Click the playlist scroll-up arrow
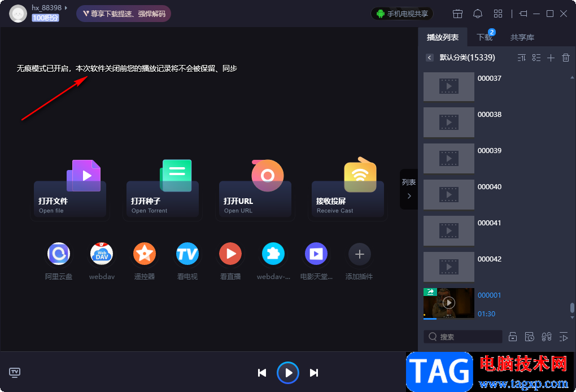The width and height of the screenshot is (576, 392). [572, 77]
